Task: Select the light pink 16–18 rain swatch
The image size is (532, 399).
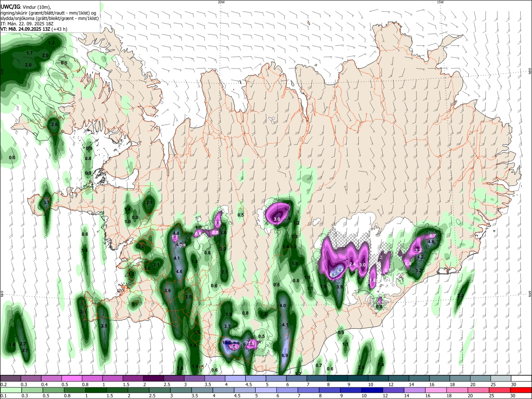Action: (x=436, y=390)
